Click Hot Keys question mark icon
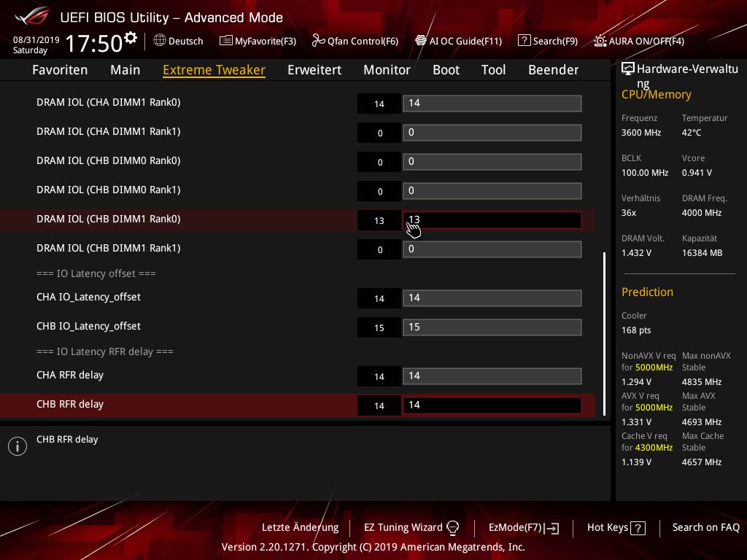Viewport: 747px width, 560px height. click(x=638, y=528)
